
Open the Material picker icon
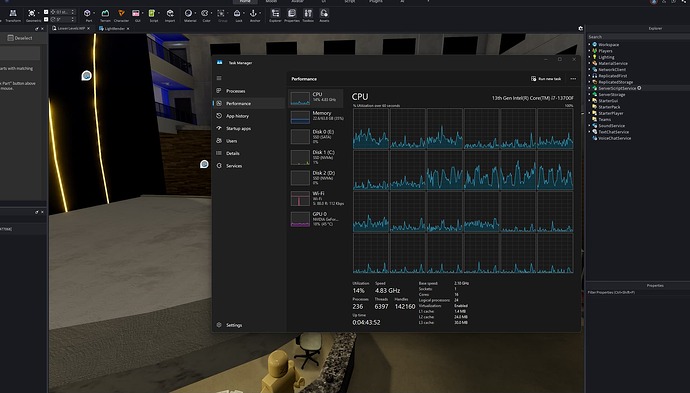(x=188, y=13)
